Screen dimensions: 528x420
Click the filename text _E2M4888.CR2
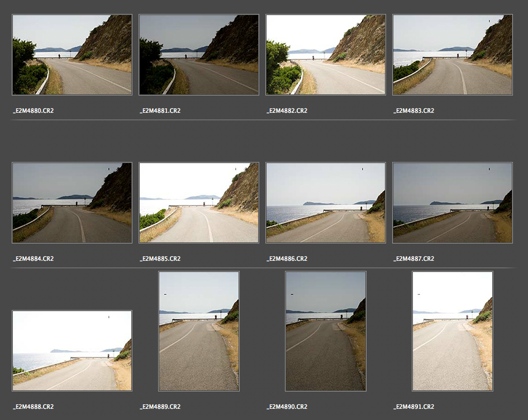(34, 407)
